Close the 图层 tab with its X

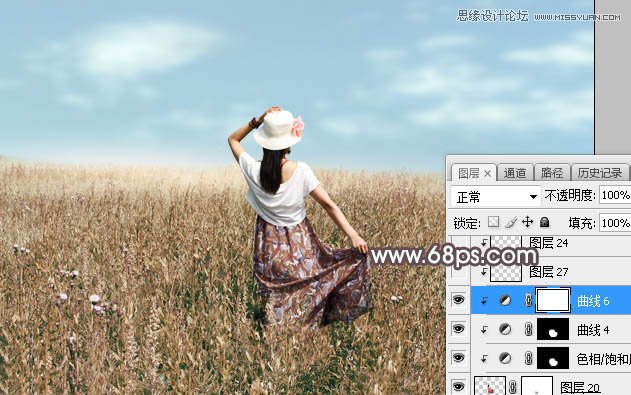point(487,174)
